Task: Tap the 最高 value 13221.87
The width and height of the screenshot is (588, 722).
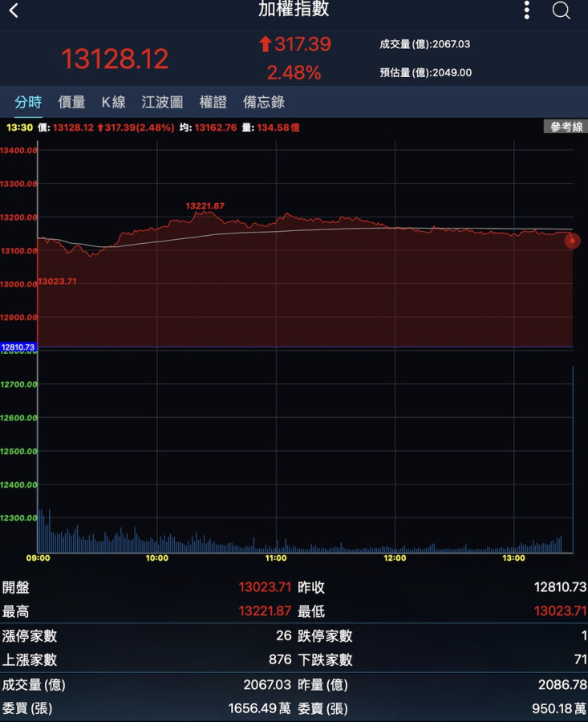Action: tap(265, 611)
